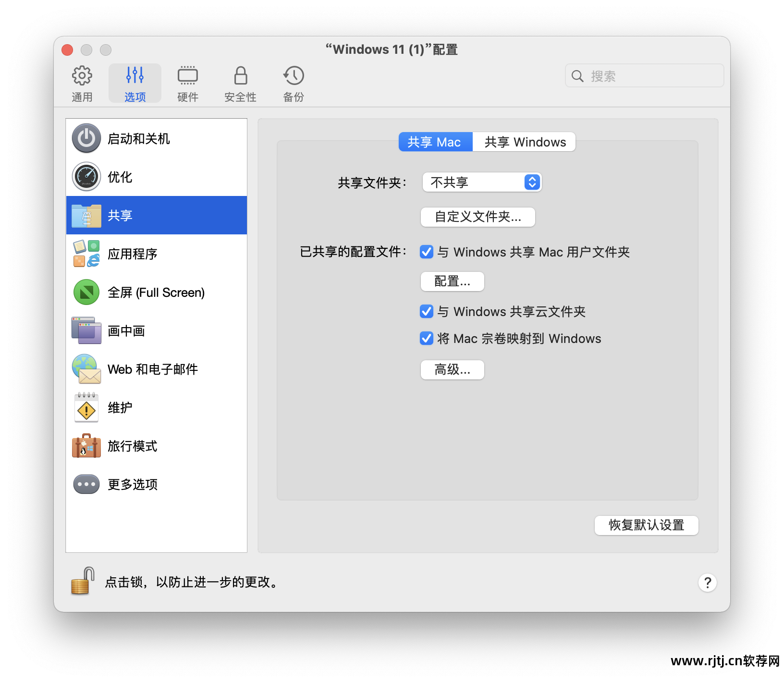The height and width of the screenshot is (683, 784).
Task: Open the 安全性 padlock toolbar icon
Action: point(241,75)
